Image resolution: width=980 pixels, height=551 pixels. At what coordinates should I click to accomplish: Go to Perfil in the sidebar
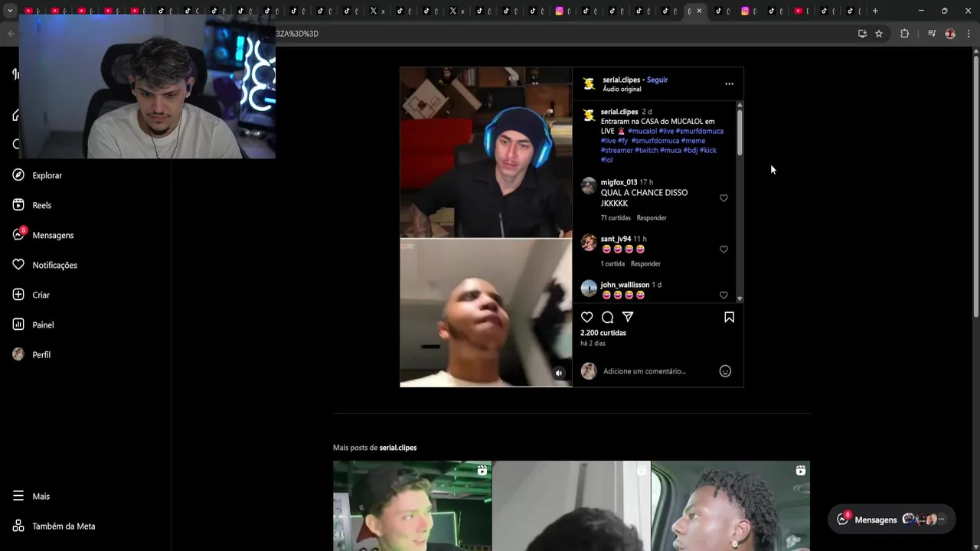pos(41,354)
